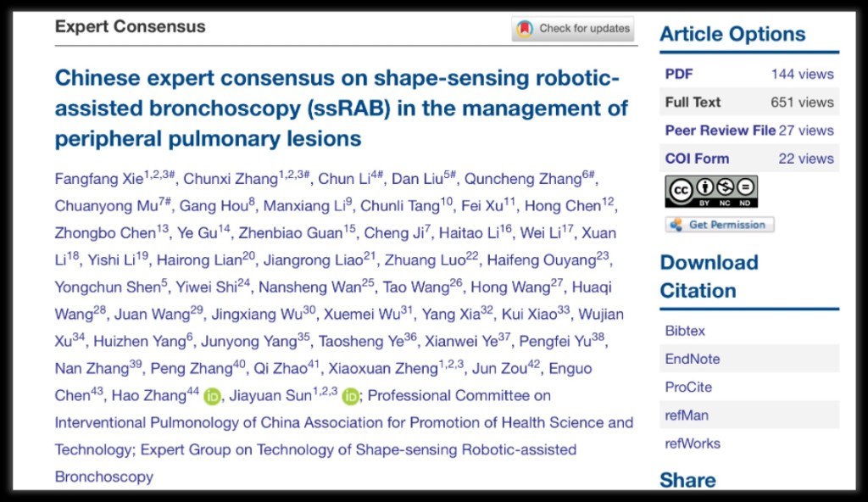The image size is (868, 502).
Task: Click the '651 views' count text
Action: pos(802,102)
